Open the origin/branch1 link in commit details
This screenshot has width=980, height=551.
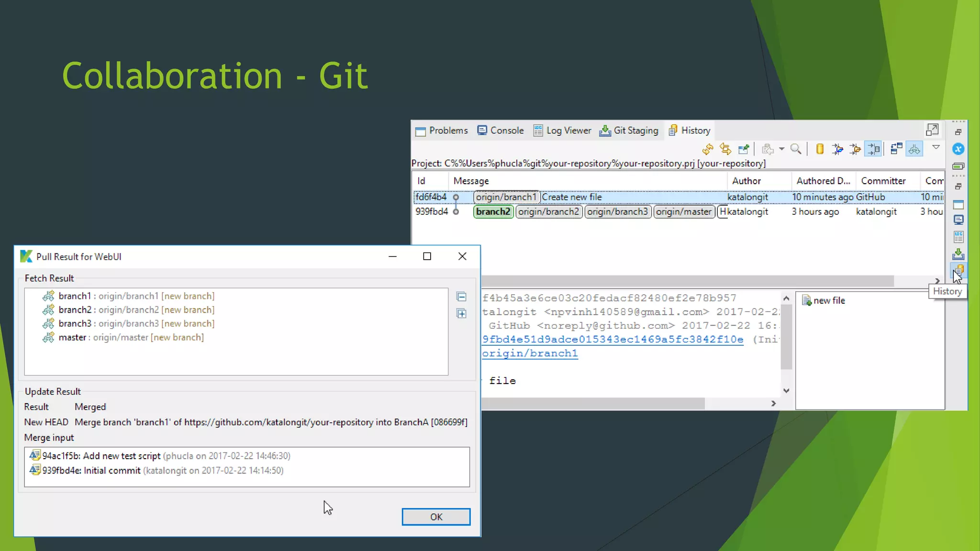pyautogui.click(x=530, y=353)
